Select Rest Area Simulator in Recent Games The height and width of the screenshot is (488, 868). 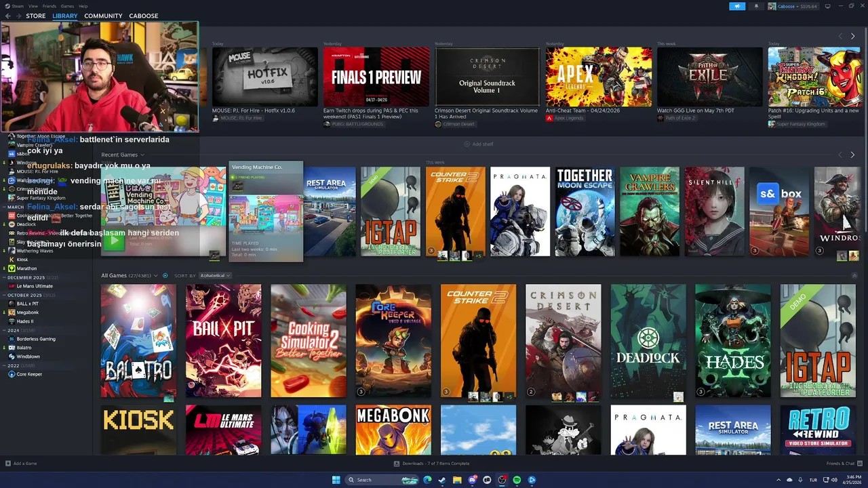point(330,211)
